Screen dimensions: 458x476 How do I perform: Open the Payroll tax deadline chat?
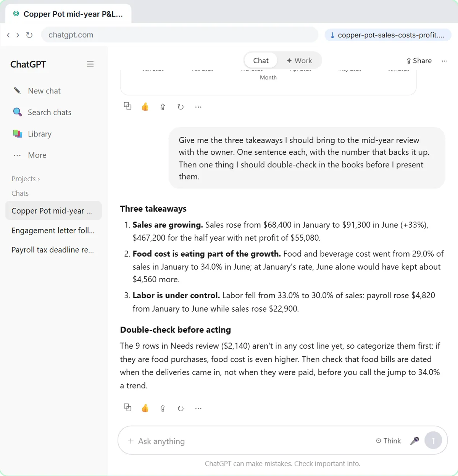53,250
